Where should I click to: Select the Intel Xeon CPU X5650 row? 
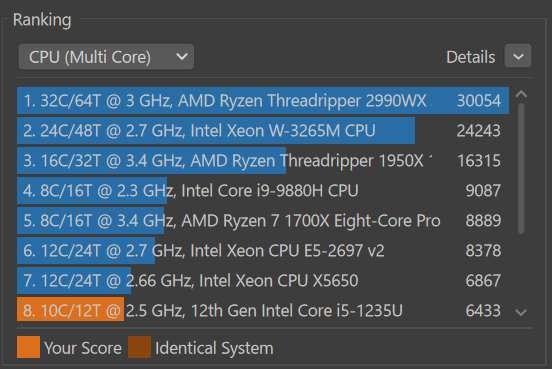coord(263,281)
